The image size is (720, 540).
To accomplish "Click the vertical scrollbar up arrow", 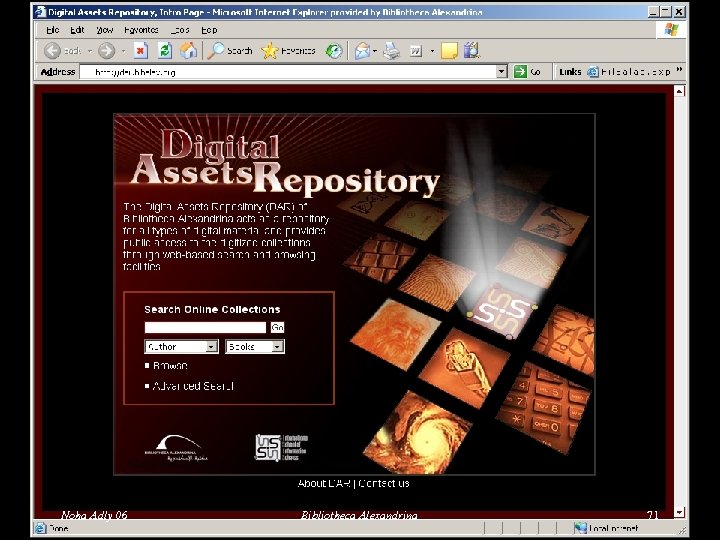I will click(680, 91).
